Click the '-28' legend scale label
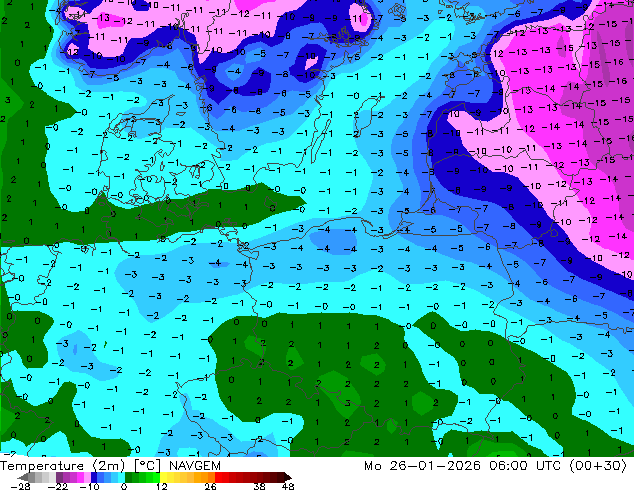 [20, 486]
